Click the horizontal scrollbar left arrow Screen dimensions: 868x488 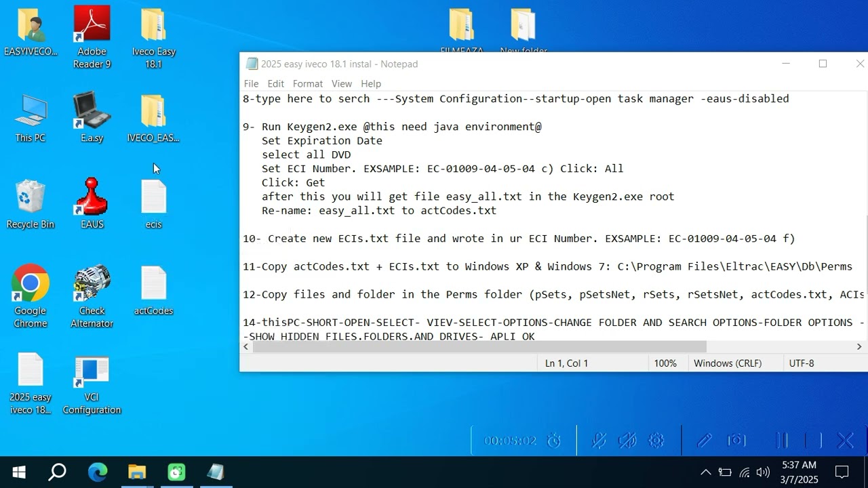(x=247, y=346)
